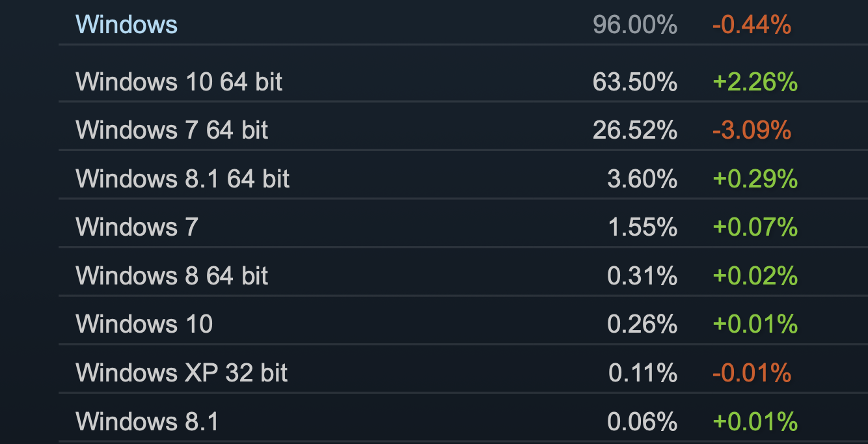Click the -0.01% Windows XP change value
Screen dimensions: 868x444
[x=752, y=372]
